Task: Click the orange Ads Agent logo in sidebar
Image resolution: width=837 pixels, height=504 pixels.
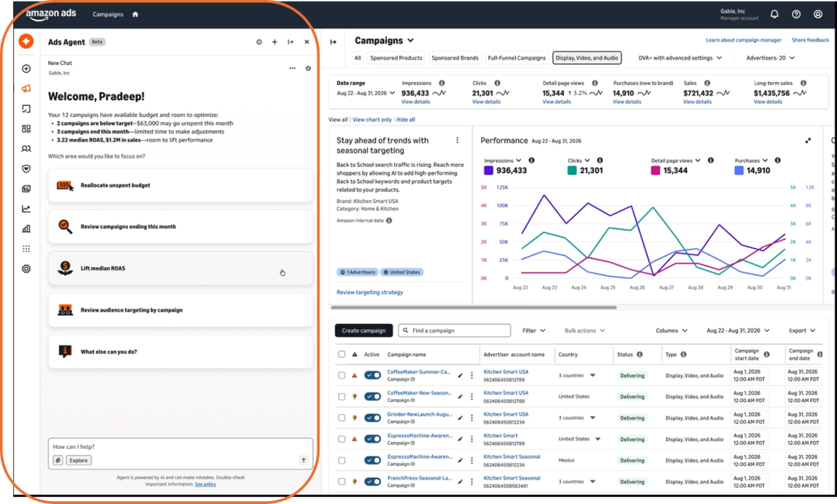Action: [26, 41]
